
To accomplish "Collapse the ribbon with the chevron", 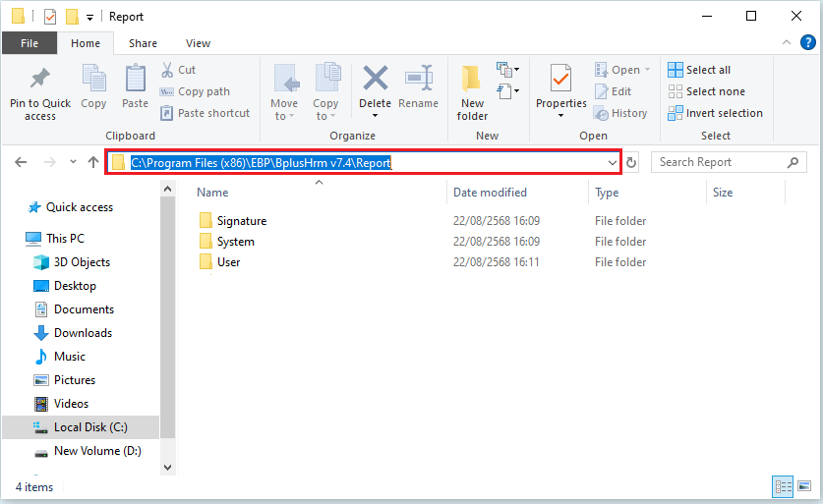I will [x=788, y=43].
